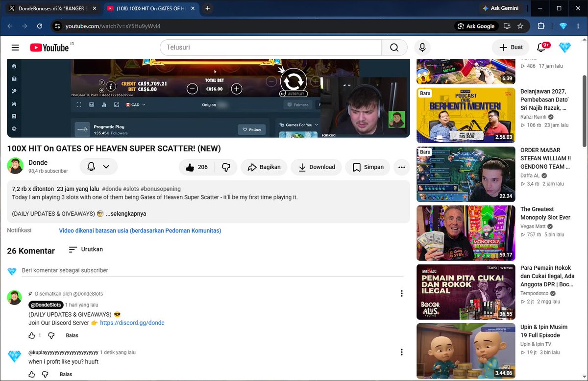Click the Ask Gemini button
The image size is (588, 381).
point(501,8)
